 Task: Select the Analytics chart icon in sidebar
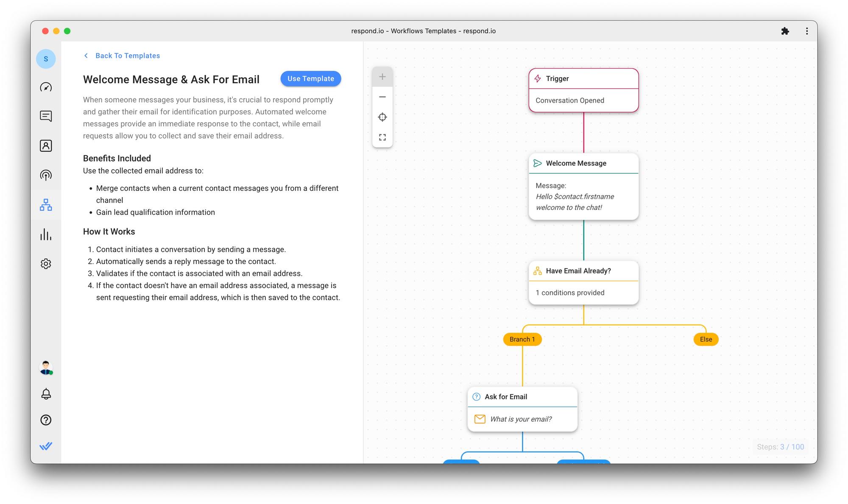46,234
